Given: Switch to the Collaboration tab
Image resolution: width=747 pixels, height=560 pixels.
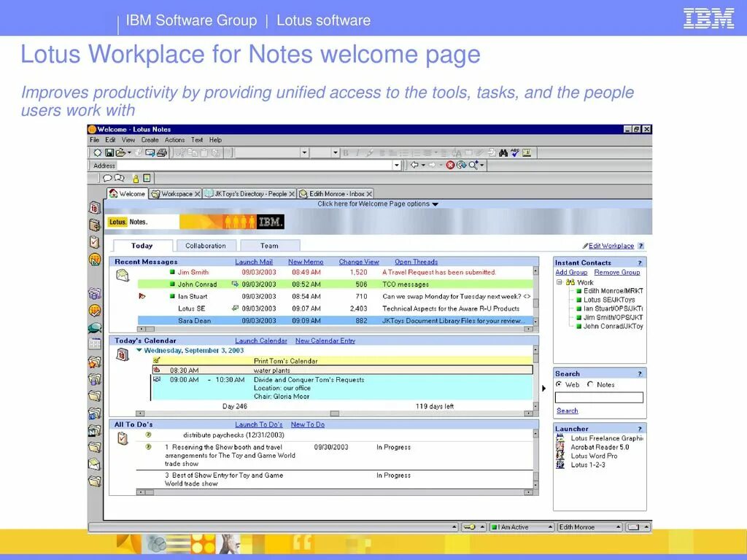Looking at the screenshot, I should pyautogui.click(x=206, y=246).
